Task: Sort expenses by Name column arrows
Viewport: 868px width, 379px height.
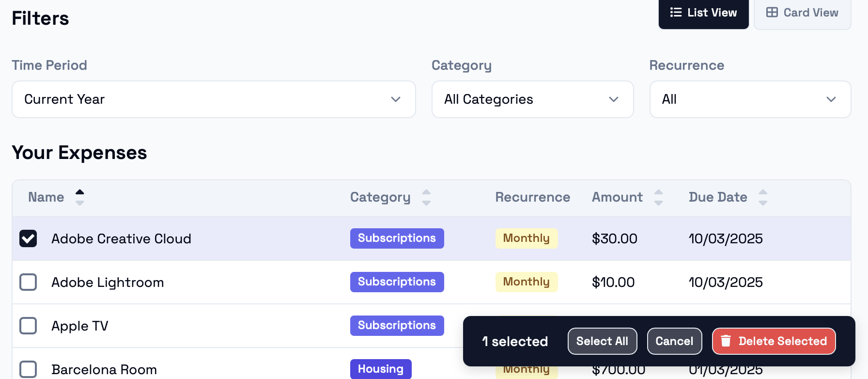Action: click(x=80, y=197)
